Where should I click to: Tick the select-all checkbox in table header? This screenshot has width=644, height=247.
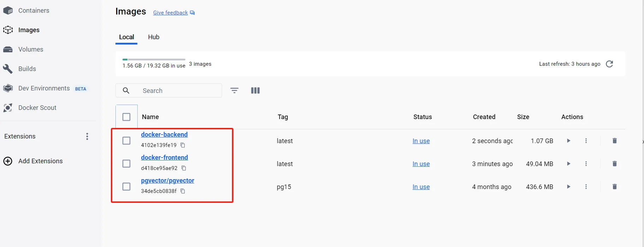pyautogui.click(x=126, y=117)
